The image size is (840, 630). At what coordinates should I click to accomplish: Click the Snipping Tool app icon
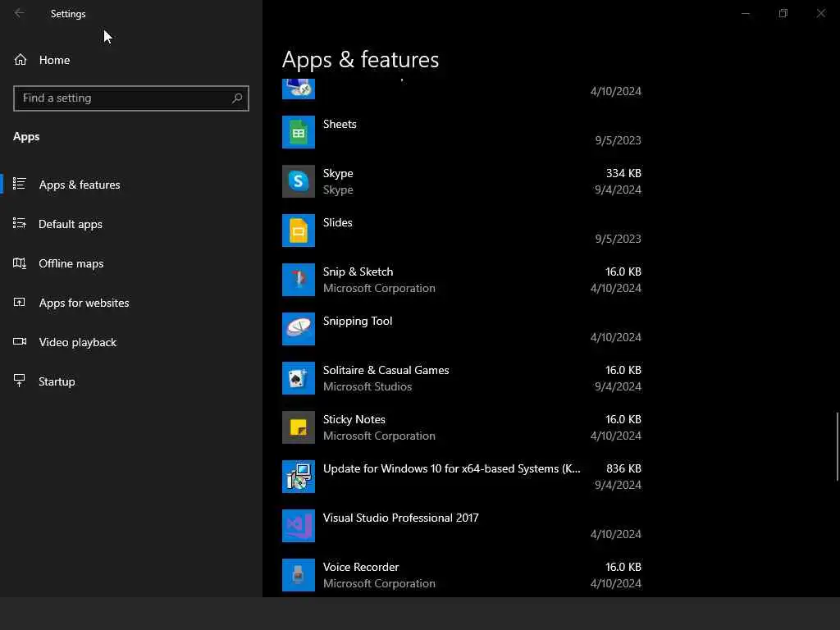pos(299,330)
